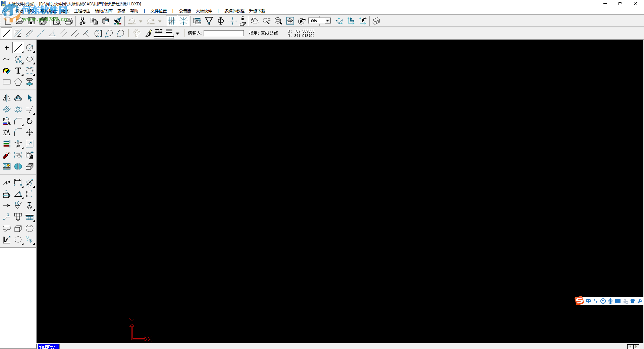Select the Text tool

(18, 71)
